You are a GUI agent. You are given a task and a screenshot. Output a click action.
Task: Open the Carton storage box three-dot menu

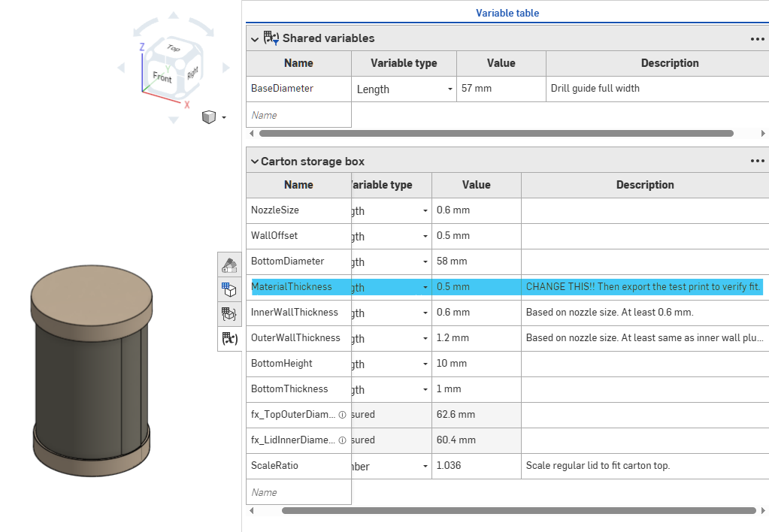point(757,161)
